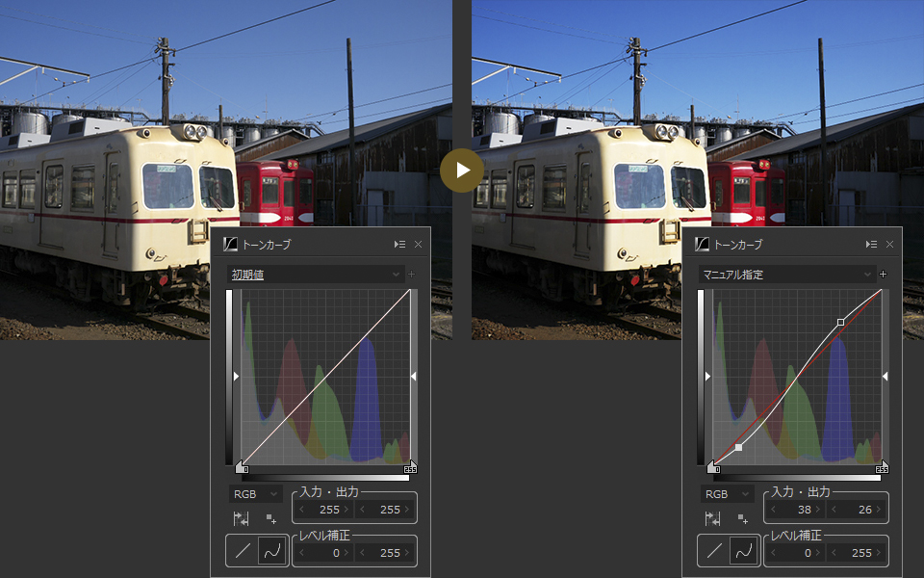Viewport: 924px width, 578px height.
Task: Click the add control point icon in left panel
Action: click(x=271, y=518)
